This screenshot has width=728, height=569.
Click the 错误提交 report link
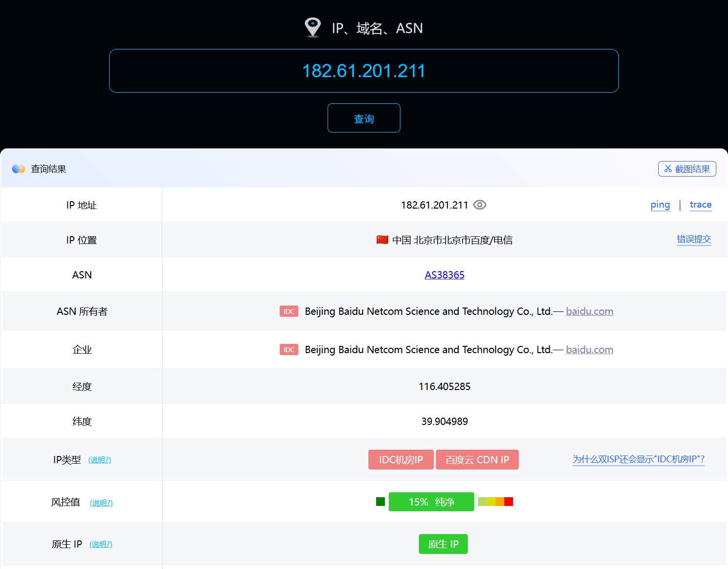click(x=694, y=239)
